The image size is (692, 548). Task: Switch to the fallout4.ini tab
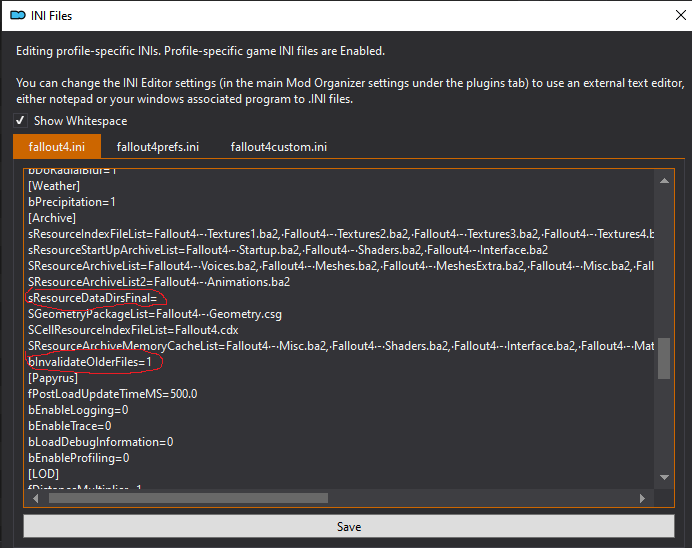click(x=57, y=146)
